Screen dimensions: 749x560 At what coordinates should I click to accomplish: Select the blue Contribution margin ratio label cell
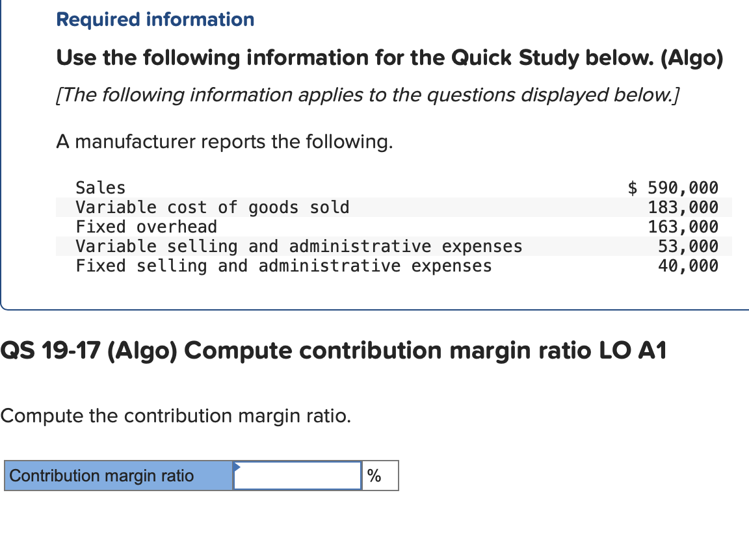pos(117,476)
